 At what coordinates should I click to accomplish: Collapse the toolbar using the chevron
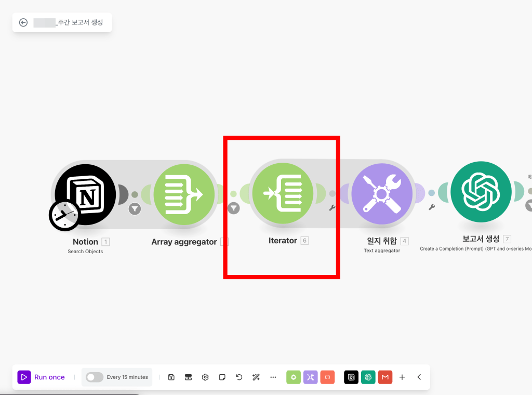tap(419, 377)
